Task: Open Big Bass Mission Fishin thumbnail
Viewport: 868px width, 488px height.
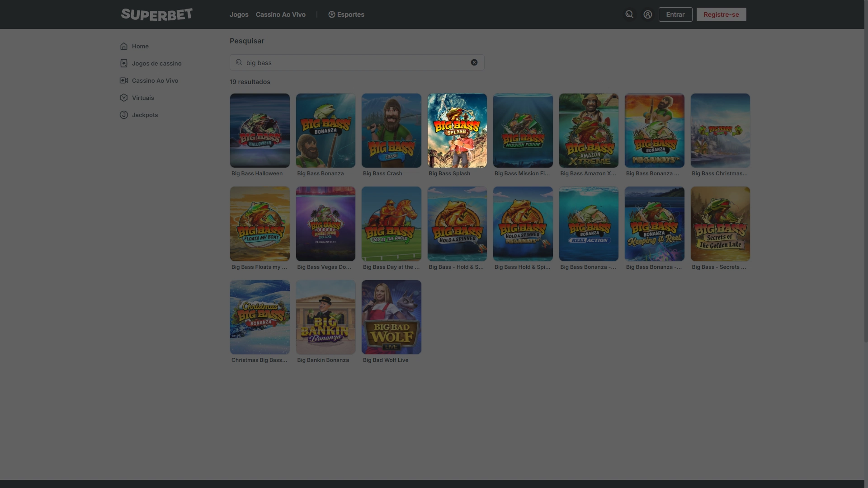Action: click(x=523, y=131)
